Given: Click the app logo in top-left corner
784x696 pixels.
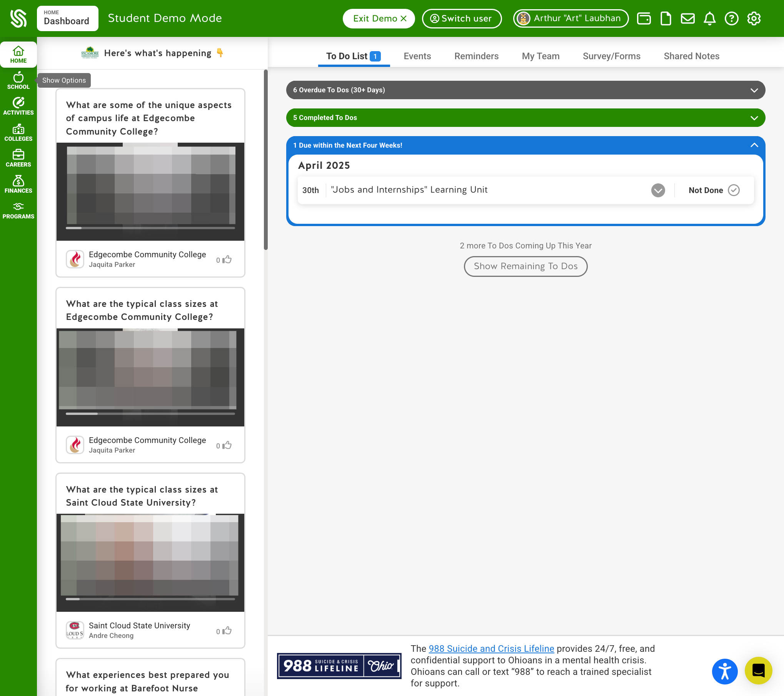Looking at the screenshot, I should click(x=18, y=18).
